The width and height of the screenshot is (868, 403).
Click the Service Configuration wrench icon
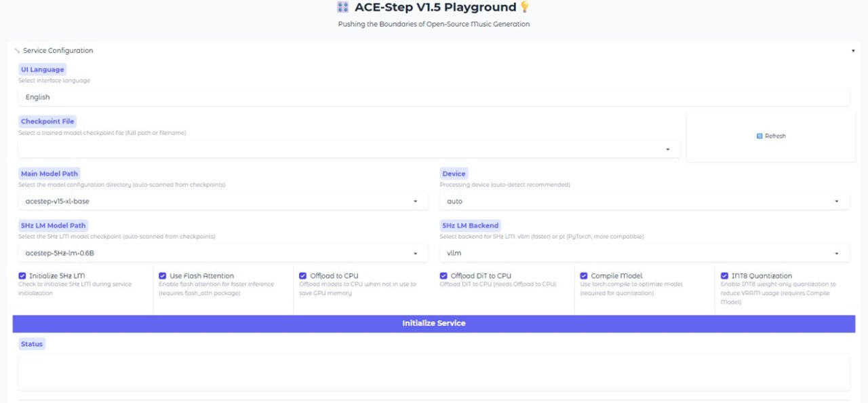coord(17,51)
